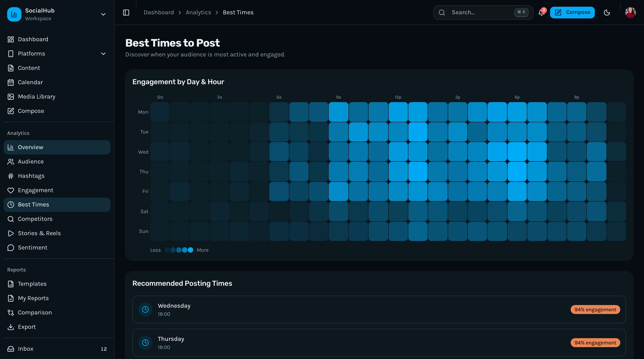Go to Content in the sidebar
This screenshot has width=644, height=359.
coord(57,68)
